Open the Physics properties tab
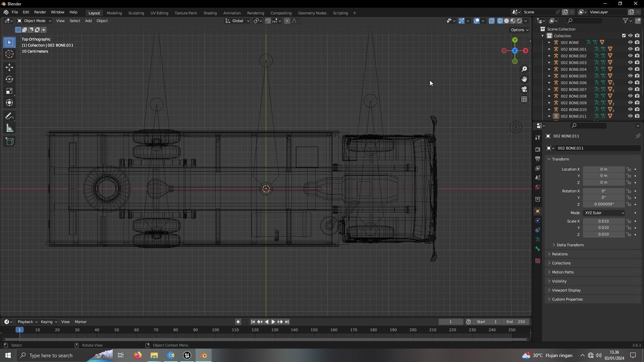644x362 pixels. [x=538, y=221]
